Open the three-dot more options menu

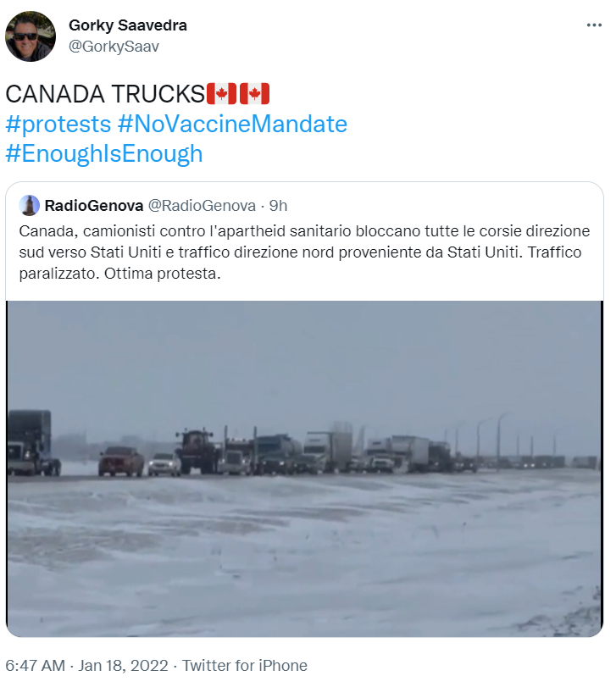[594, 25]
